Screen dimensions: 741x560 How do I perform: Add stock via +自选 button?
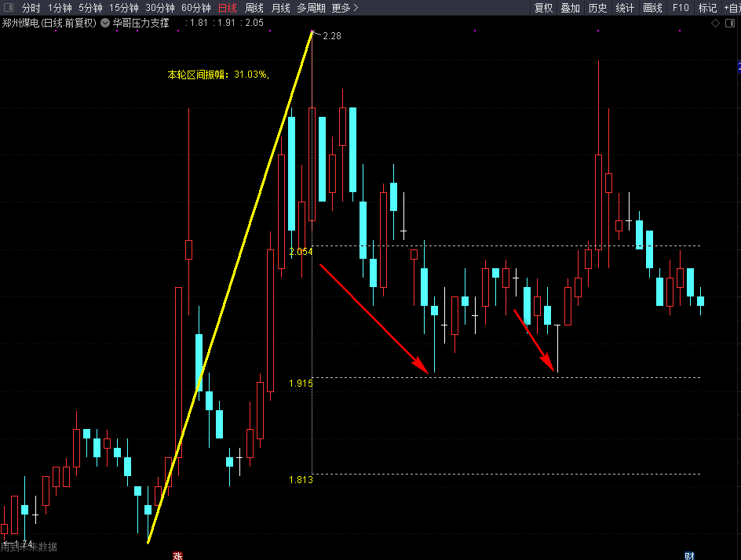(x=731, y=8)
